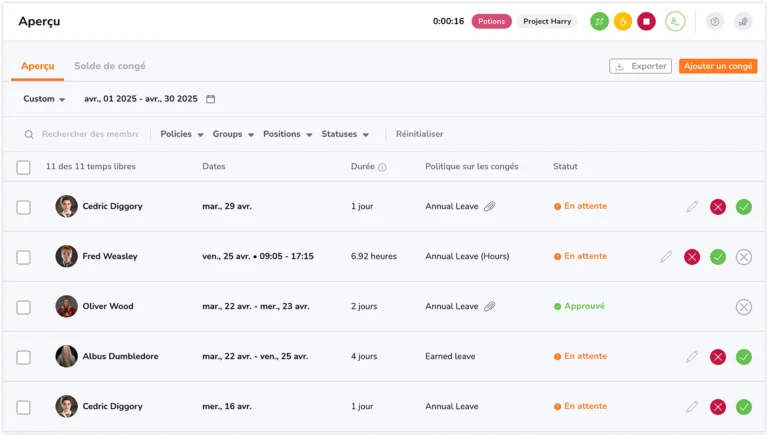Open the Statuses filter dropdown
The width and height of the screenshot is (768, 436).
click(x=345, y=134)
